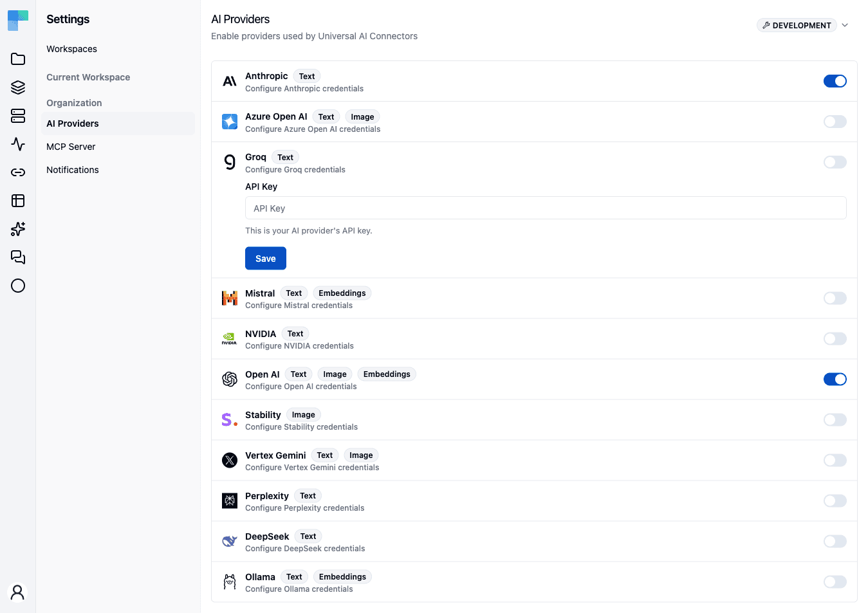Click the Perplexity logo icon

click(x=230, y=500)
